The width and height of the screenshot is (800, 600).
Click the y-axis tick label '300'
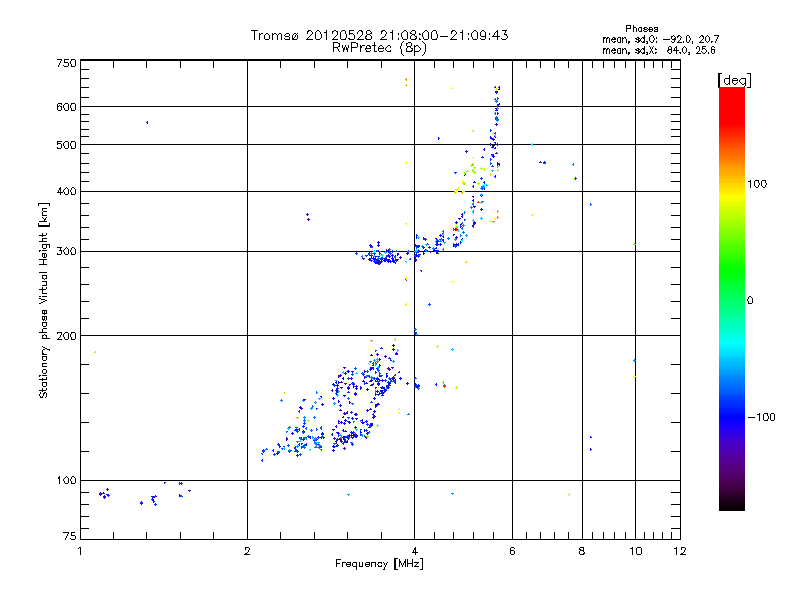click(66, 252)
